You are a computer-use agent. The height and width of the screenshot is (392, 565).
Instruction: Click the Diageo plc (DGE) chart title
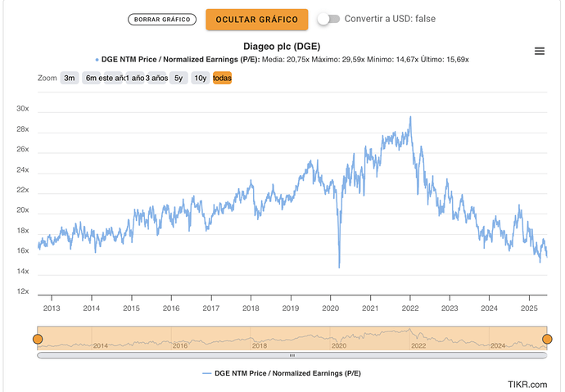282,47
